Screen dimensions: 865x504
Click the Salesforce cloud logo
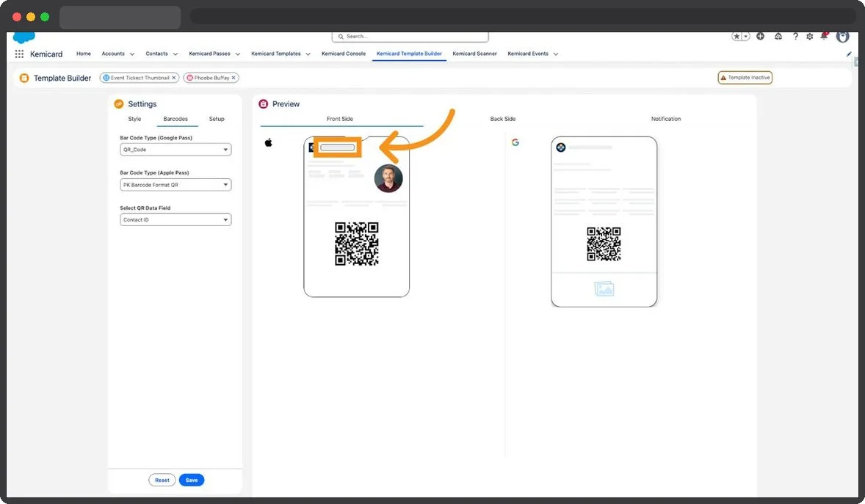(x=23, y=37)
